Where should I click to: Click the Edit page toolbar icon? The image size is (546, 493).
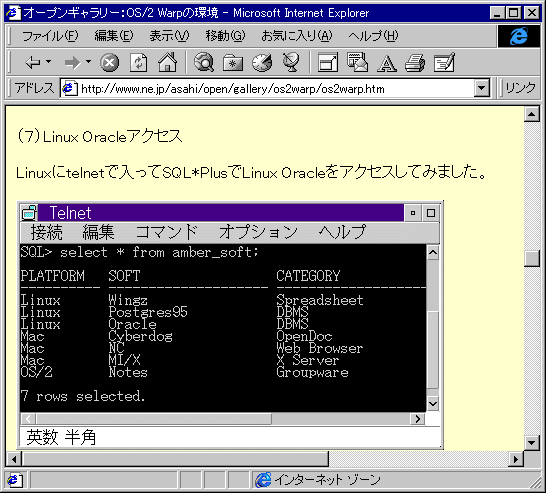pos(444,62)
